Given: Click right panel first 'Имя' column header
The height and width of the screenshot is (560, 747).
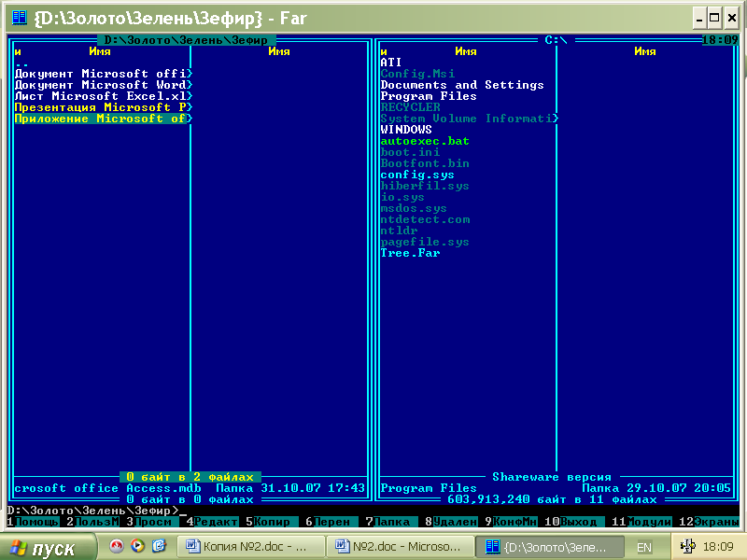Looking at the screenshot, I should click(x=465, y=51).
